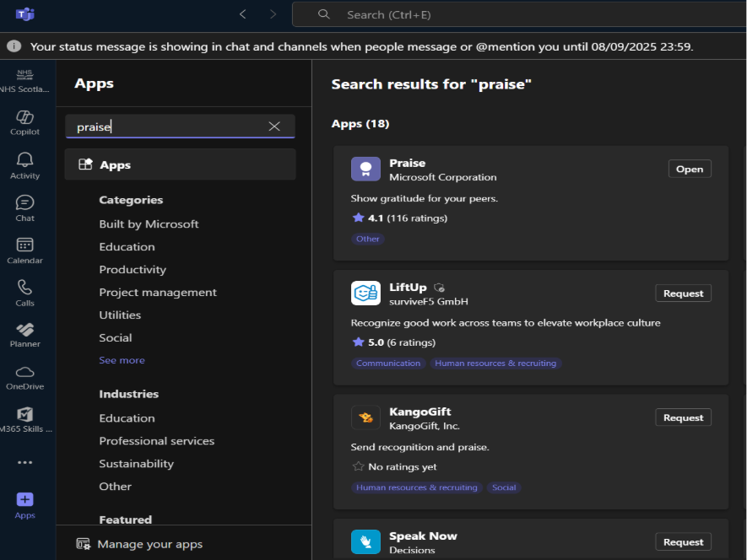747x560 pixels.
Task: Click the Praise app icon
Action: [x=365, y=169]
